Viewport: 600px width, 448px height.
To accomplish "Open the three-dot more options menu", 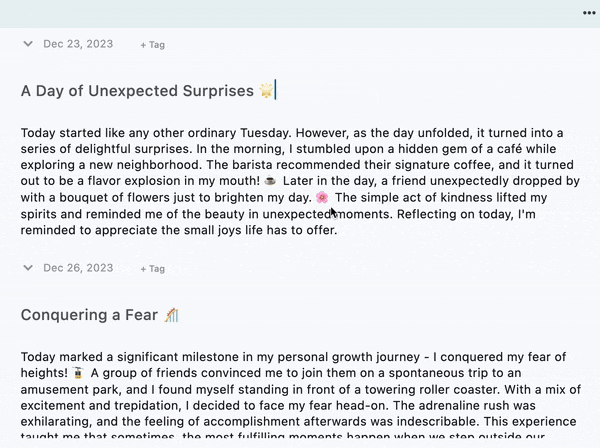I will 589,12.
